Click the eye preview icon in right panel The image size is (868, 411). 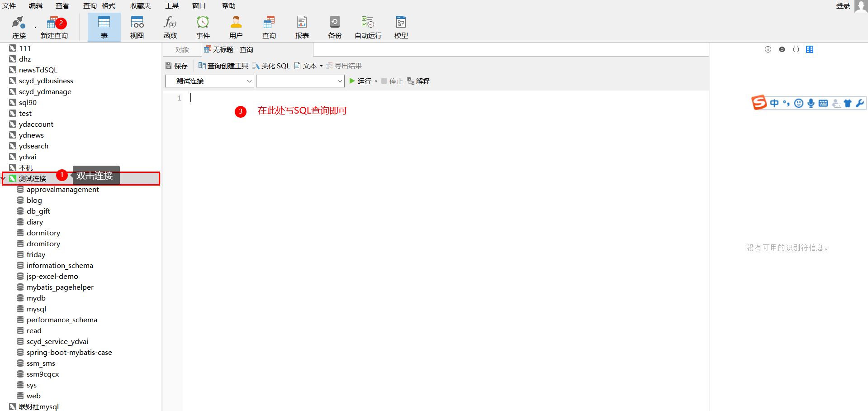(782, 49)
